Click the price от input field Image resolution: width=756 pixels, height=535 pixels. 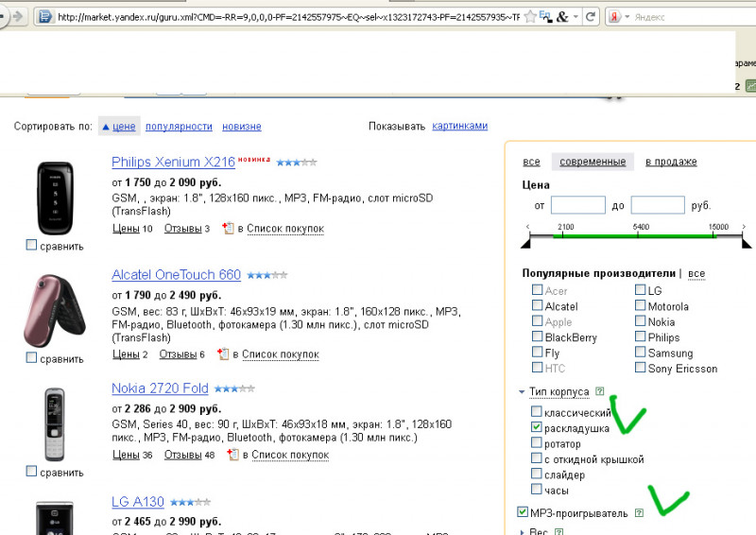[x=578, y=205]
